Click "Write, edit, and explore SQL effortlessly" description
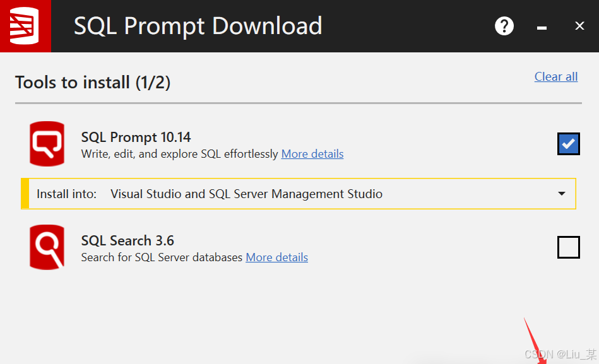 (179, 154)
